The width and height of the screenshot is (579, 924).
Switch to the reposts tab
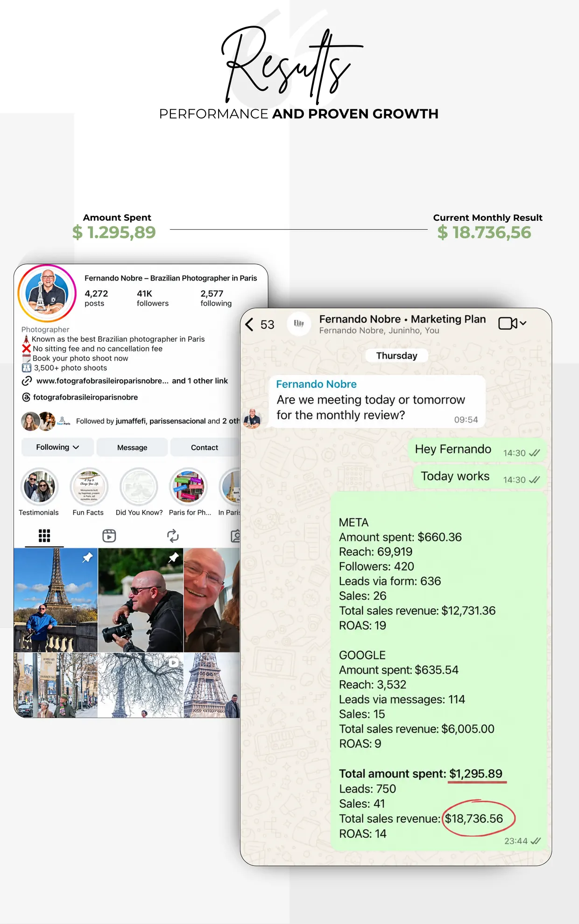click(173, 536)
